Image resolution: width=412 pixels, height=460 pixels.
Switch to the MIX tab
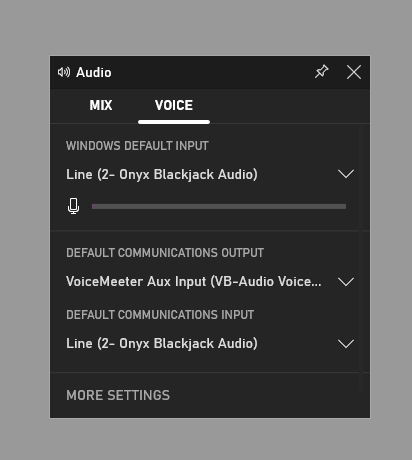click(x=101, y=106)
